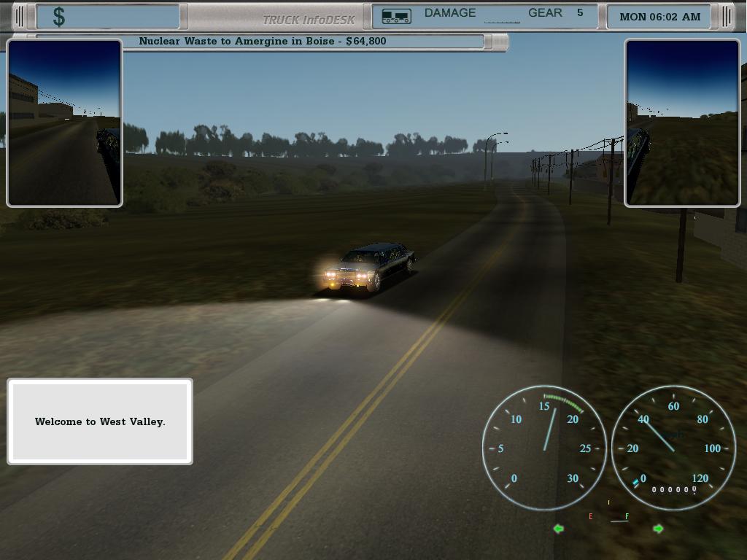Click the odometer digits 000000
Viewport: 747px width, 560px height.
[x=673, y=489]
